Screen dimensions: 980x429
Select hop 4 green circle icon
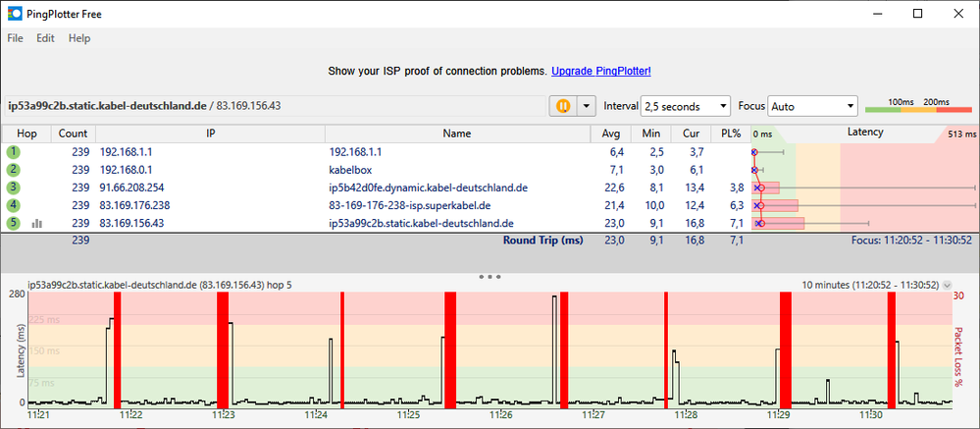pos(13,205)
